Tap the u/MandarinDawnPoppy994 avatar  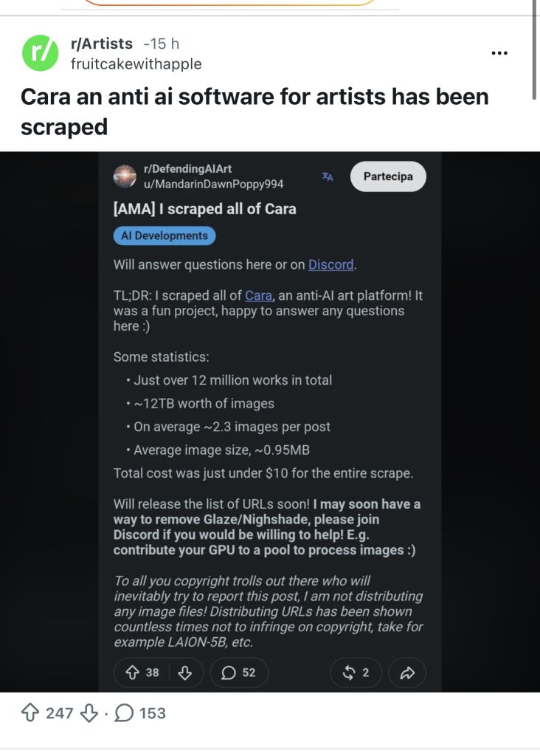click(x=125, y=176)
